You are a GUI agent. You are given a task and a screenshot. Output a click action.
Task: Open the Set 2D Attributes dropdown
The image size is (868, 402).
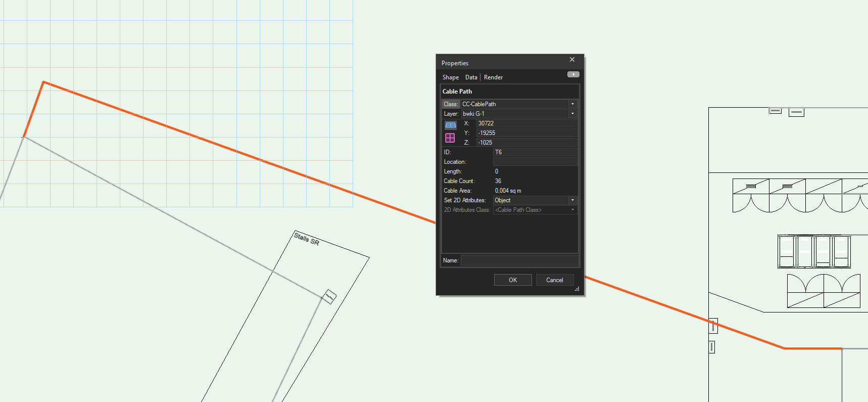(535, 200)
